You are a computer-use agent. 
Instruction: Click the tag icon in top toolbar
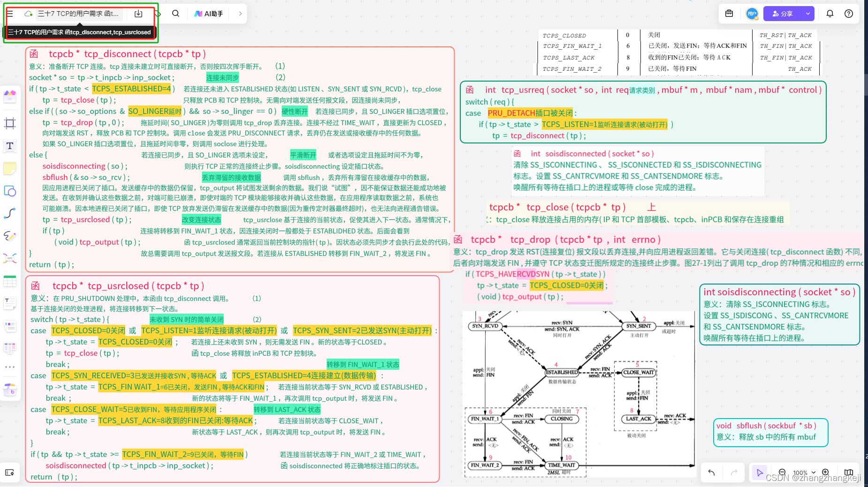[158, 14]
